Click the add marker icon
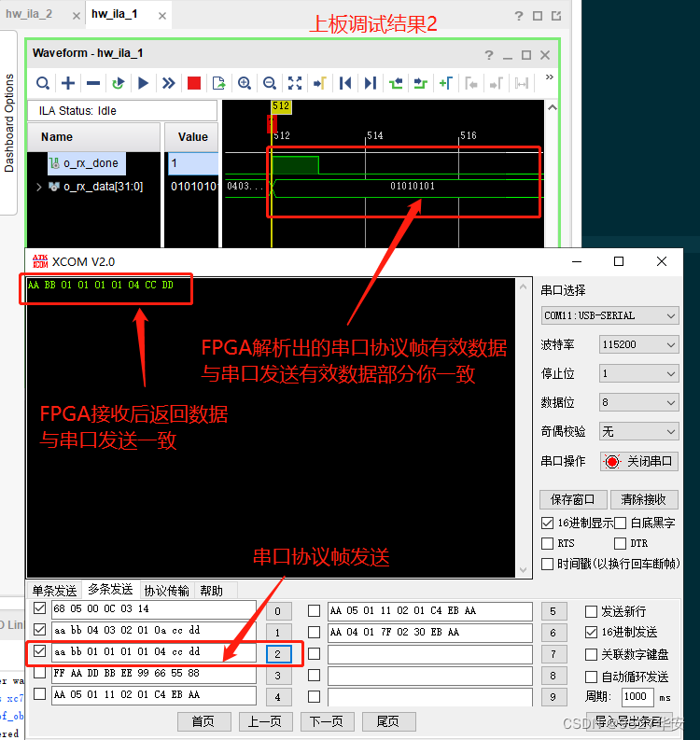The width and height of the screenshot is (700, 740). click(x=446, y=84)
